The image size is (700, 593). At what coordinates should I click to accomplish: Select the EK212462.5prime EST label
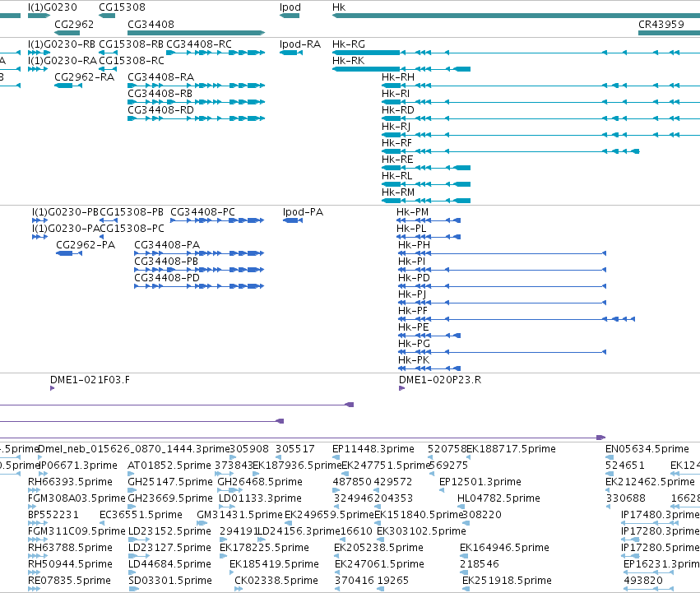point(650,482)
